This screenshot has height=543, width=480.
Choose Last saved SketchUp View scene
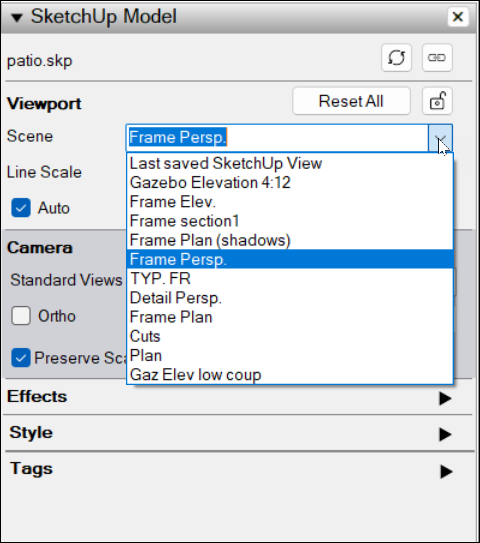pyautogui.click(x=290, y=163)
